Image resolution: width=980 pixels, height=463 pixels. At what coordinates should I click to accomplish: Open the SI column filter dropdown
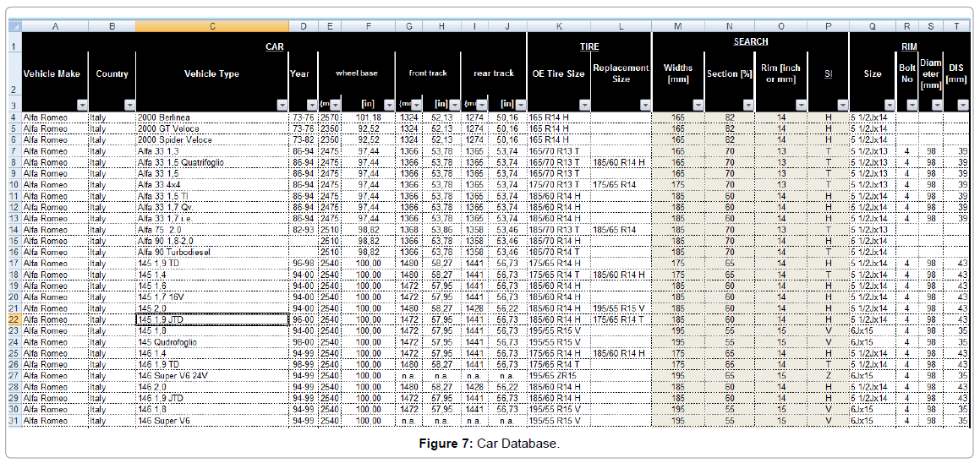[x=842, y=105]
